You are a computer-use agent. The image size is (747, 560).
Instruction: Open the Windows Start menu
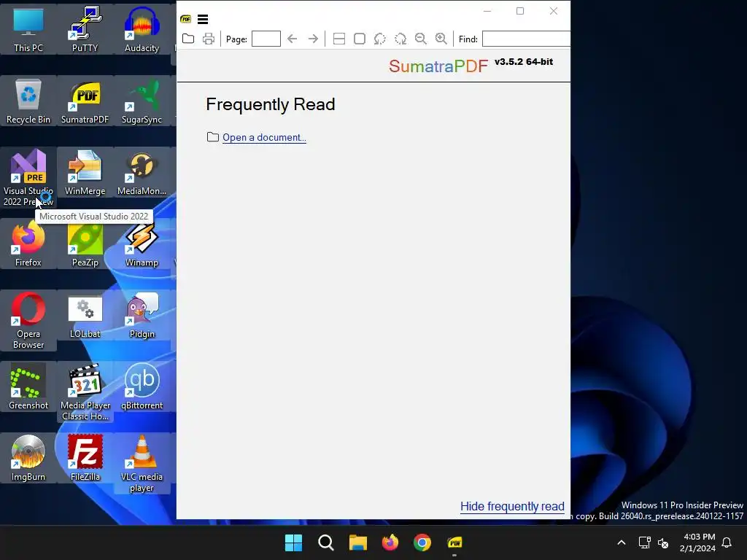[293, 542]
